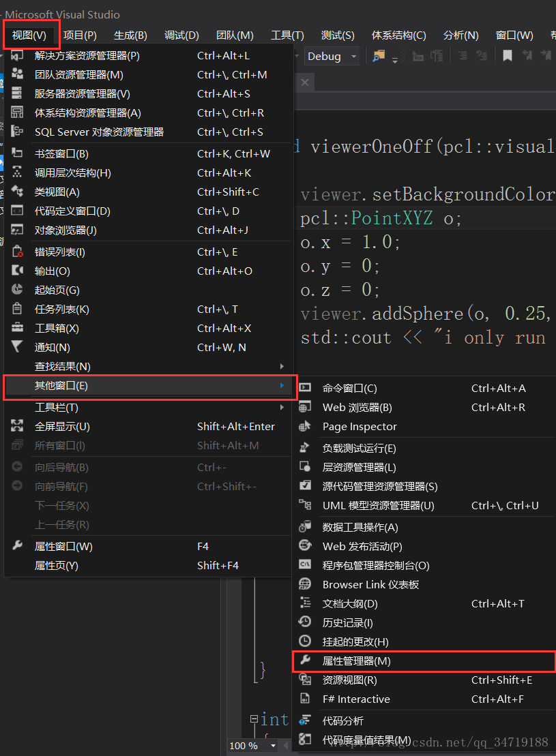This screenshot has width=556, height=756.
Task: Select 资源视图(R) menu entry
Action: coord(424,680)
